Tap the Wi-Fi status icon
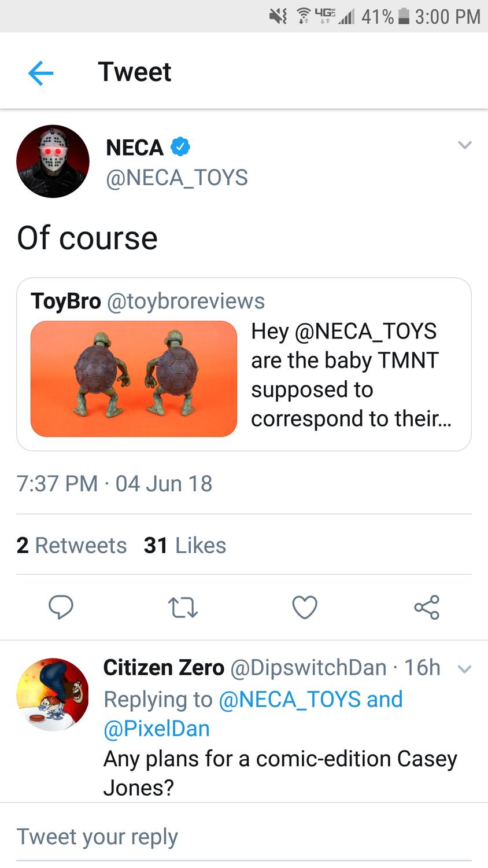Viewport: 488px width, 868px height. (302, 17)
